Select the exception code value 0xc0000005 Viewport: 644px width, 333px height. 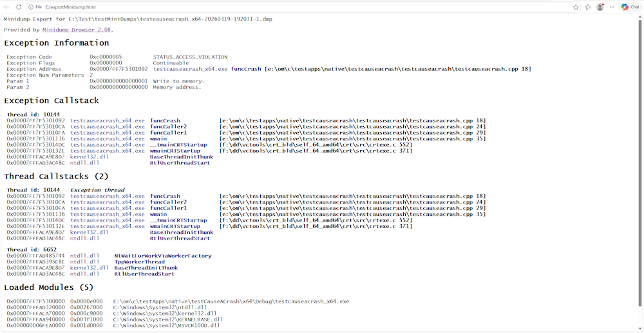point(106,57)
